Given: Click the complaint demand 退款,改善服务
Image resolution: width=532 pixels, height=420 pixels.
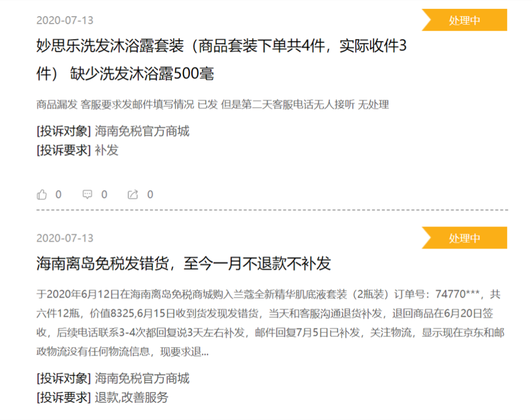Looking at the screenshot, I should point(132,397).
